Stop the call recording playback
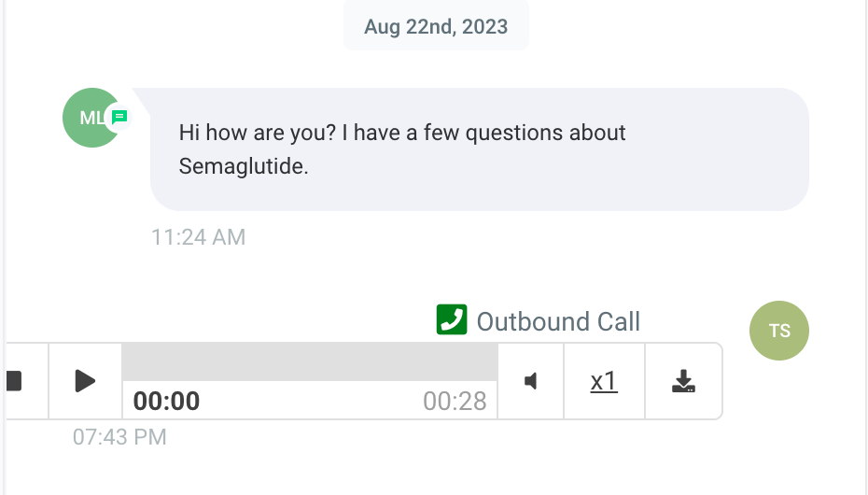Viewport: 868px width, 495px height. pos(16,381)
